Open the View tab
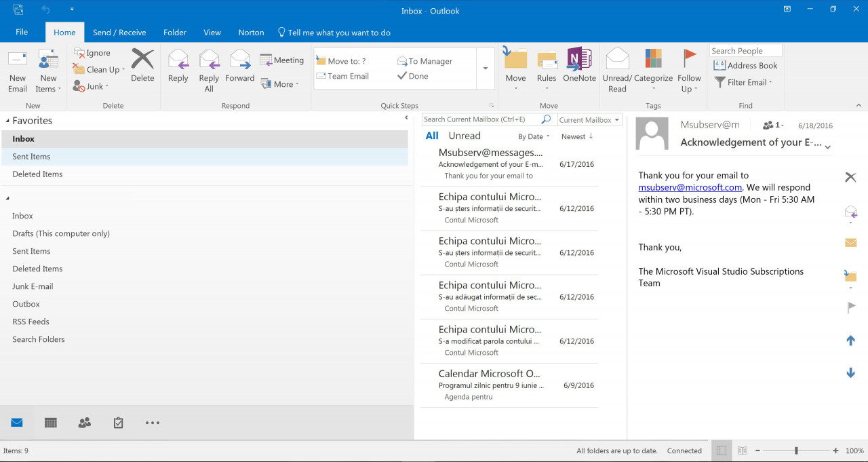 (212, 32)
